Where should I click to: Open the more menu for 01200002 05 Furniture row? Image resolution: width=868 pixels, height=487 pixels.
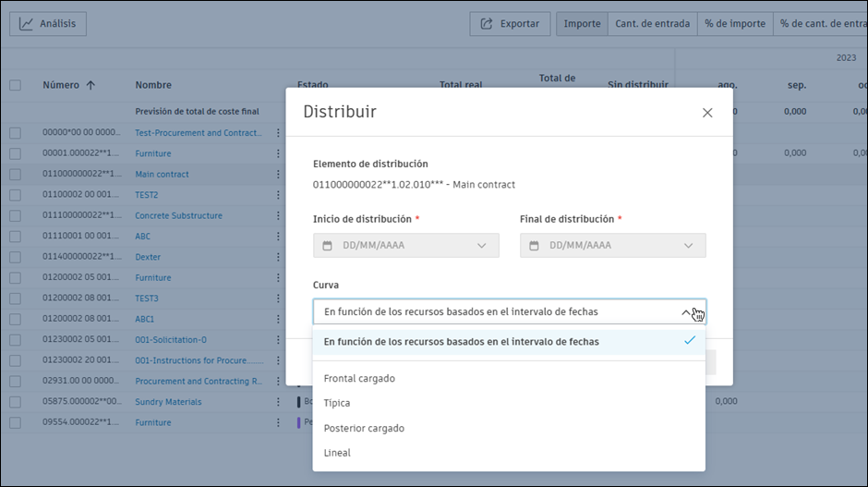click(x=278, y=277)
